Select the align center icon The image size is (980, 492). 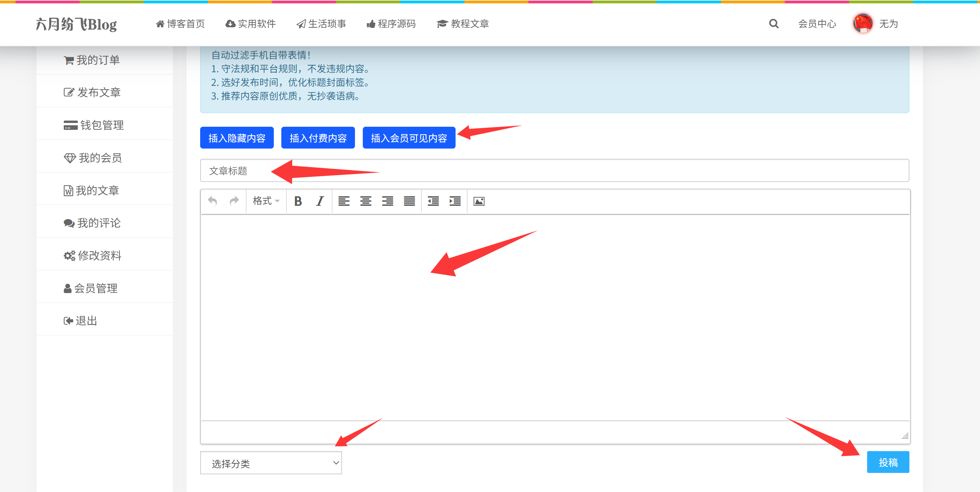[x=366, y=201]
